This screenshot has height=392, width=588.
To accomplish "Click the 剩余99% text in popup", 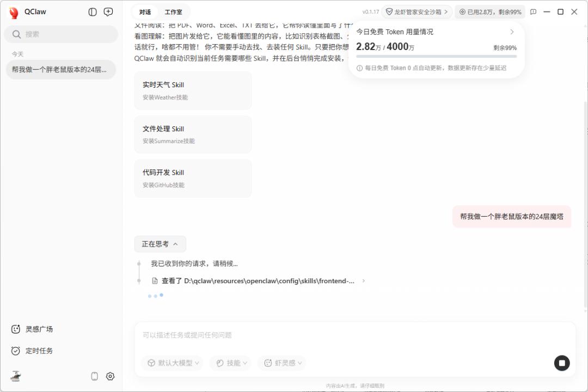I will pyautogui.click(x=505, y=48).
